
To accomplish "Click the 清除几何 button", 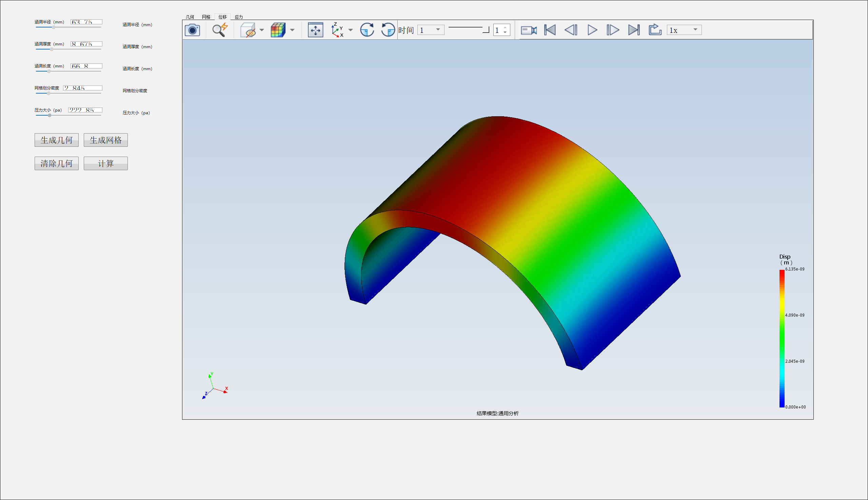I will click(x=57, y=163).
